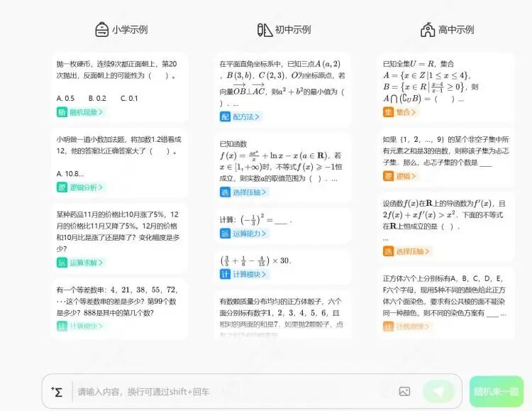Select the 某种药品11月的价格 problem card
Image resolution: width=532 pixels, height=411 pixels.
[x=120, y=238]
